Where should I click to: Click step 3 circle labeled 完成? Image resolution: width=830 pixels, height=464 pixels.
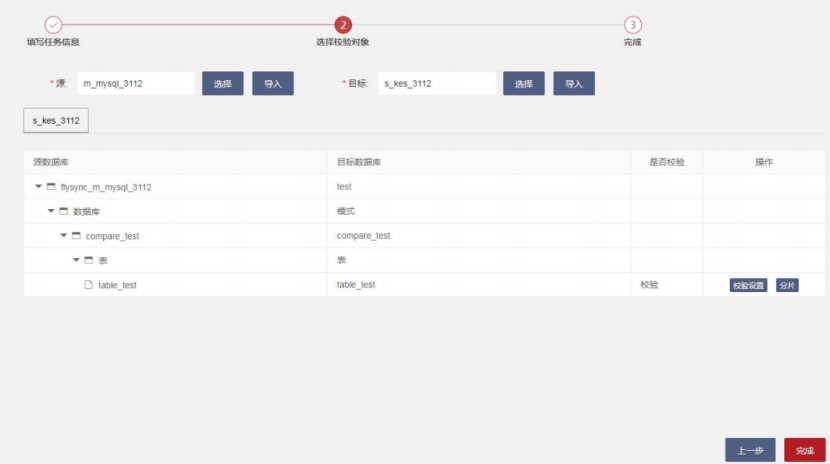pos(633,25)
